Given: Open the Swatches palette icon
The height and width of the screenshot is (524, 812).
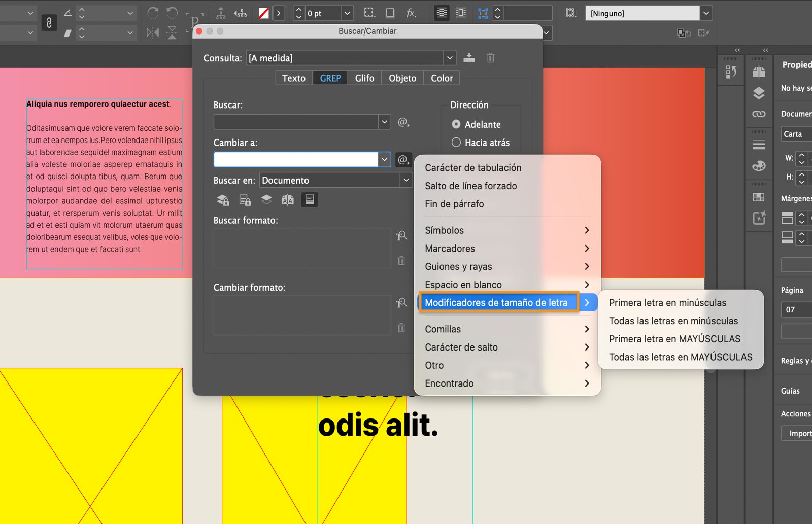Looking at the screenshot, I should tap(759, 166).
